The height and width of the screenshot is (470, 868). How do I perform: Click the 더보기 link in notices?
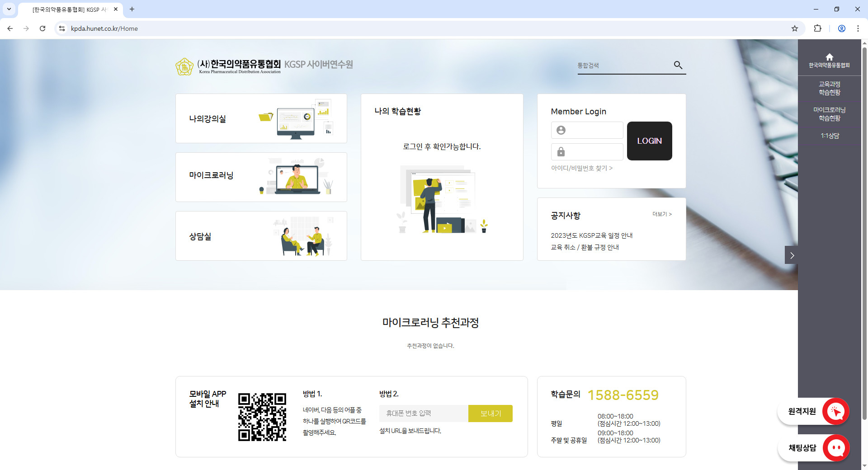coord(662,214)
